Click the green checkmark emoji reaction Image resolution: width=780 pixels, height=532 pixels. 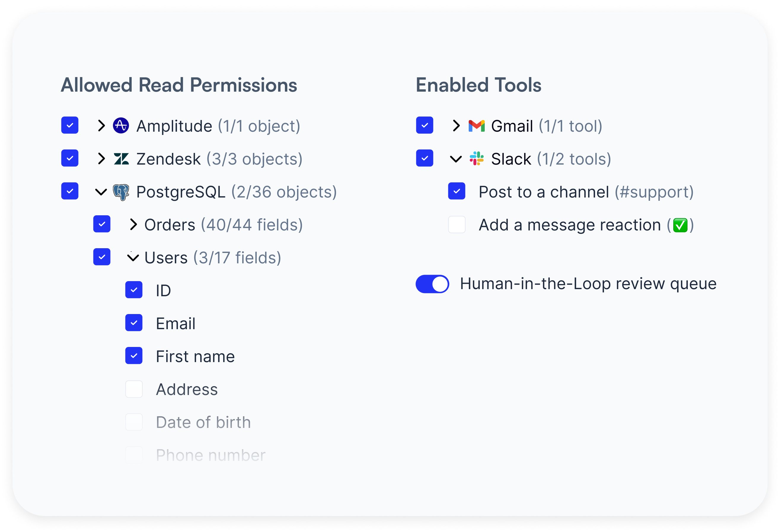680,225
